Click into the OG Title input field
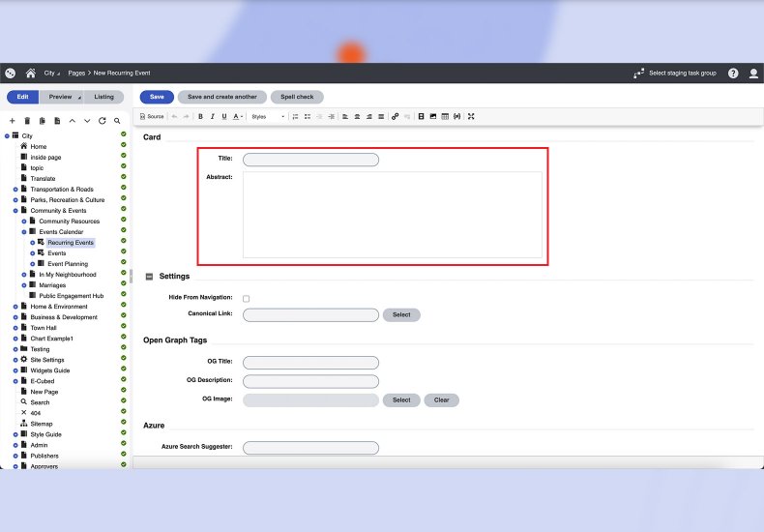The height and width of the screenshot is (532, 764). pyautogui.click(x=310, y=363)
